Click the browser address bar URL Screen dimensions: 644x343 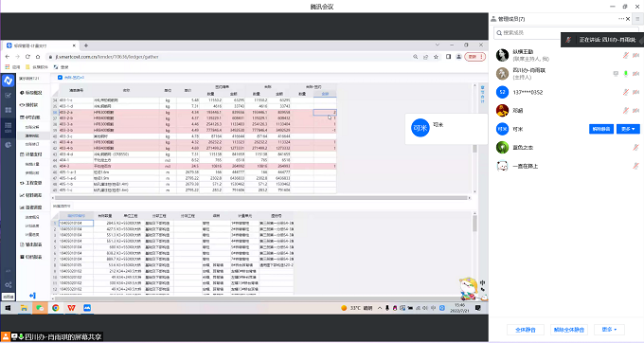pyautogui.click(x=107, y=57)
